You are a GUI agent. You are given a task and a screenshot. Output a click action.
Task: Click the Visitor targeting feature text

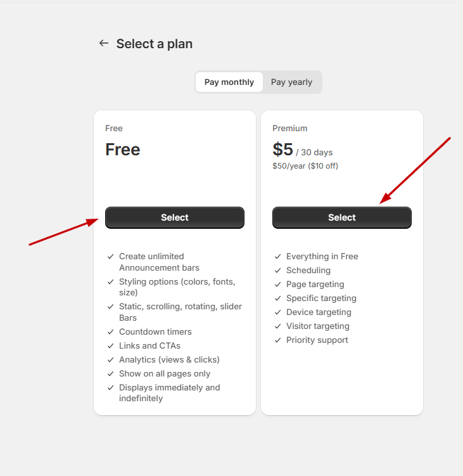tap(317, 326)
